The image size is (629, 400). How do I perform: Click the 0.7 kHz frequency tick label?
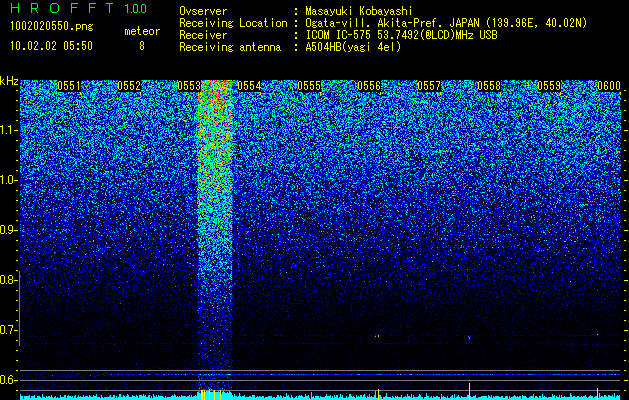[8, 330]
